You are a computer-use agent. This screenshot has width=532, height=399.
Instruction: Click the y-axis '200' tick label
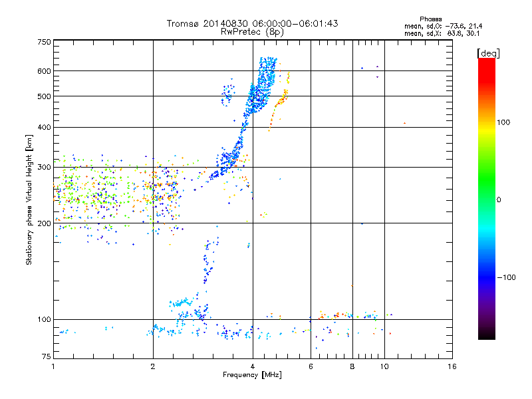(44, 223)
